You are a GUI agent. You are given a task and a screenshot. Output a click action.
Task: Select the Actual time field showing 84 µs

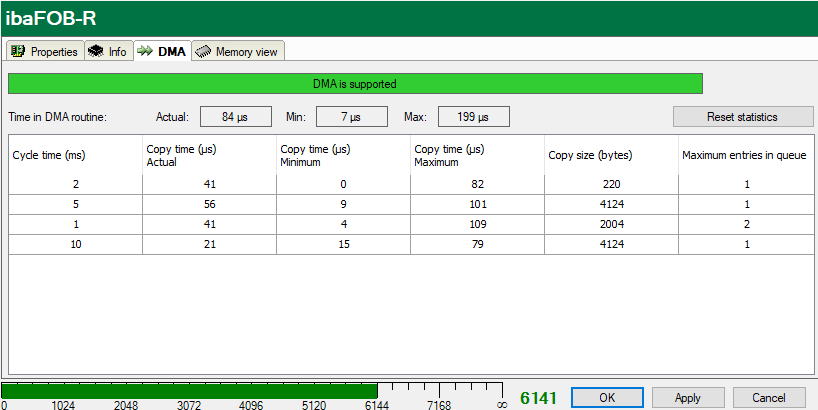(236, 117)
